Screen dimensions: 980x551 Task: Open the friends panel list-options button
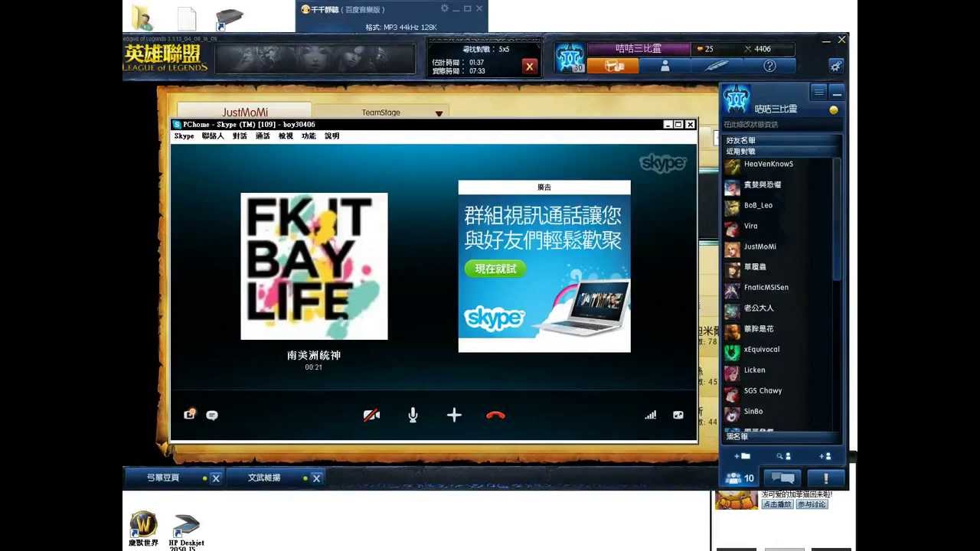(x=818, y=92)
